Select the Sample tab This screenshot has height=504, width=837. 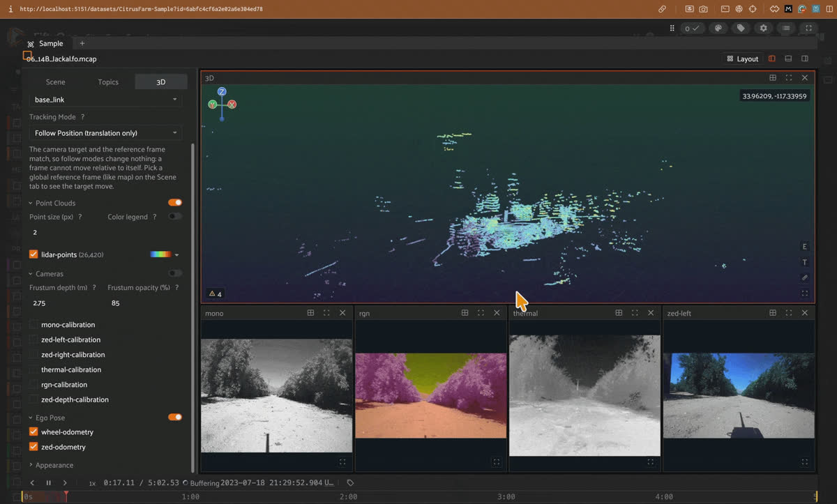[45, 43]
